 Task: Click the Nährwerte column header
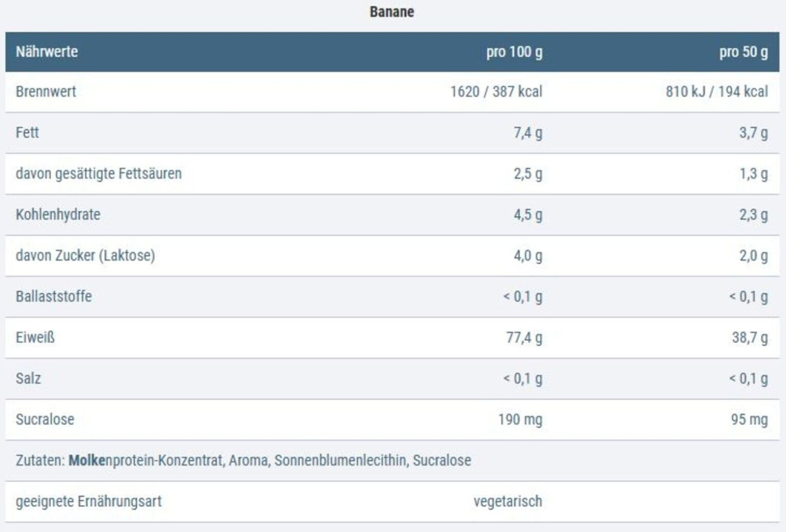point(47,52)
